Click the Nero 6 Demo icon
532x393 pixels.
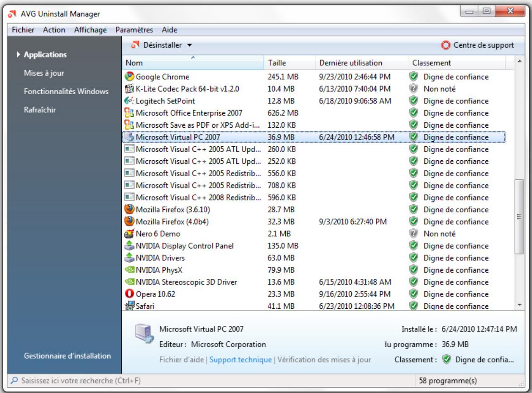pyautogui.click(x=129, y=234)
